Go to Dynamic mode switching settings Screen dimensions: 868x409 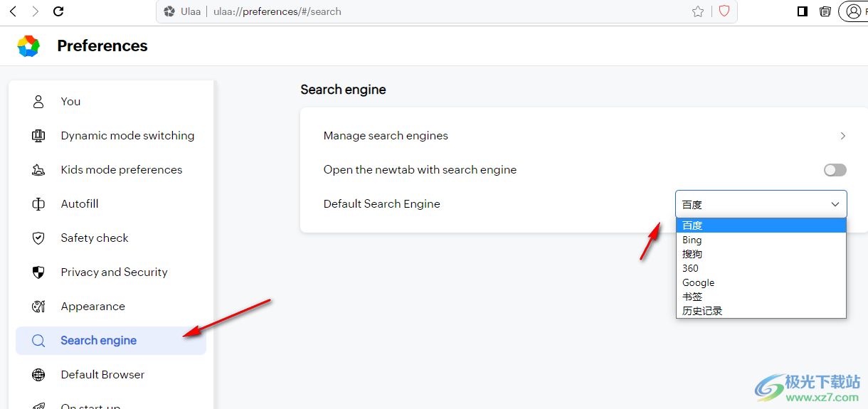click(x=111, y=135)
